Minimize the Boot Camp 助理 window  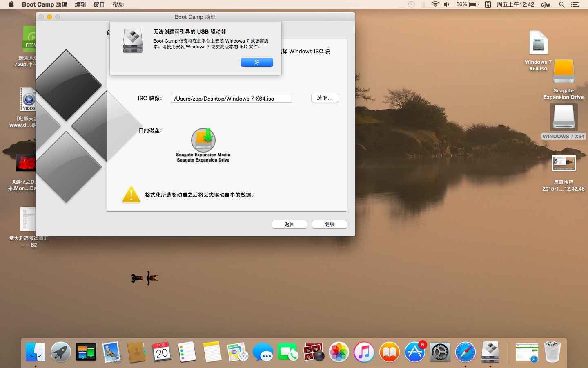(x=49, y=17)
